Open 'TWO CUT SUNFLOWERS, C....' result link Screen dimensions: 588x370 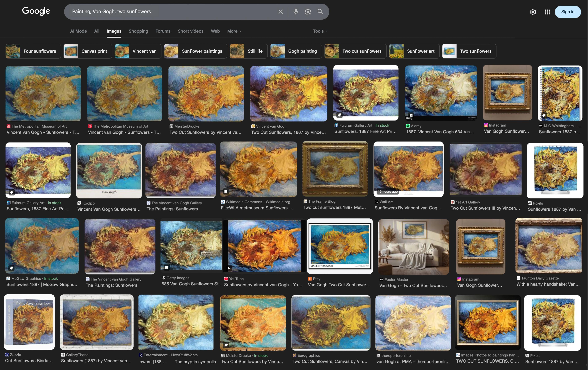pyautogui.click(x=487, y=361)
